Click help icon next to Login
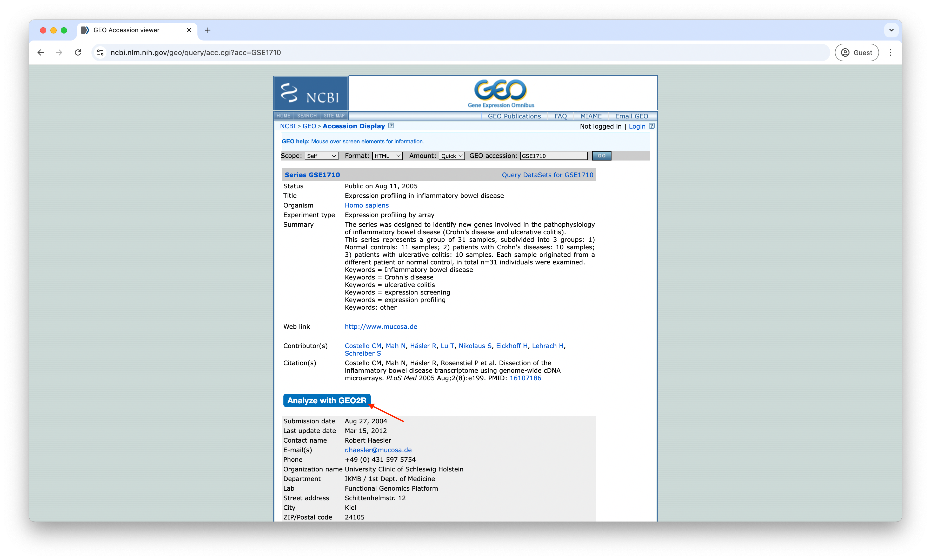Screen dimensions: 931x560 [651, 126]
